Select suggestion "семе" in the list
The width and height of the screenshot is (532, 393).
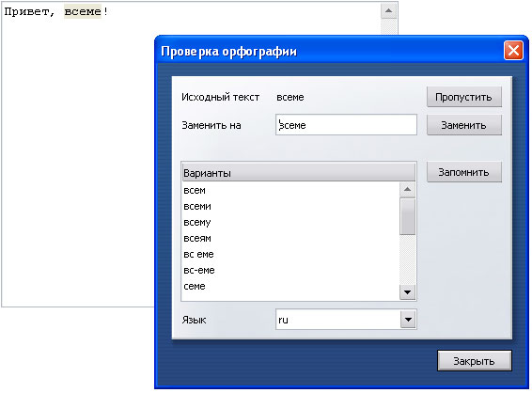(290, 286)
